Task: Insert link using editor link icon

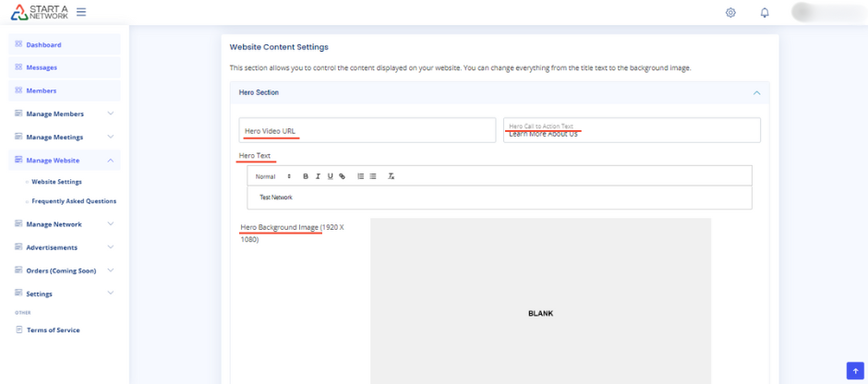Action: tap(342, 175)
